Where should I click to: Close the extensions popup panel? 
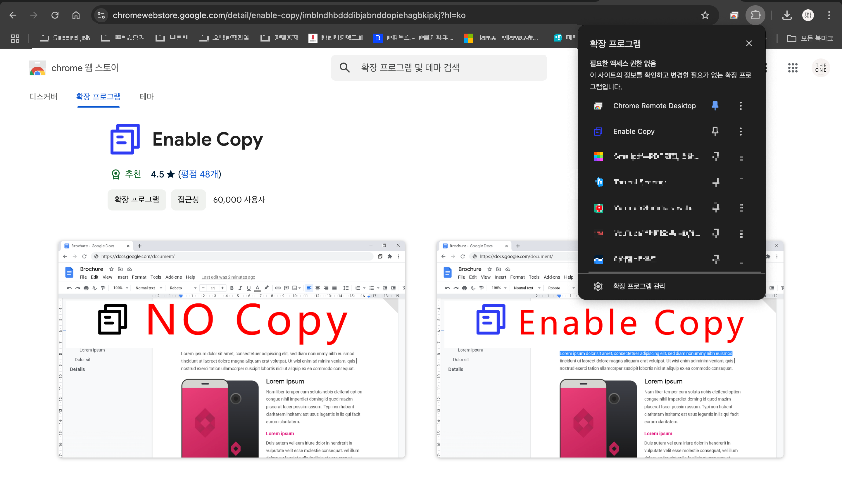tap(749, 44)
